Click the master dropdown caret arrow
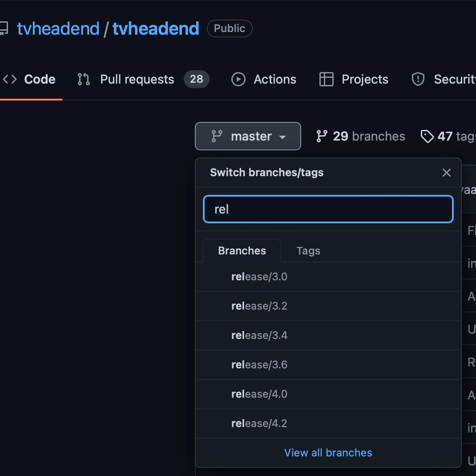 point(282,137)
